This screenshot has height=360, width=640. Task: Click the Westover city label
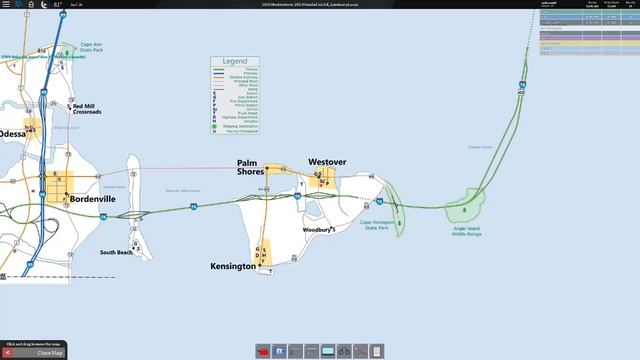click(327, 162)
